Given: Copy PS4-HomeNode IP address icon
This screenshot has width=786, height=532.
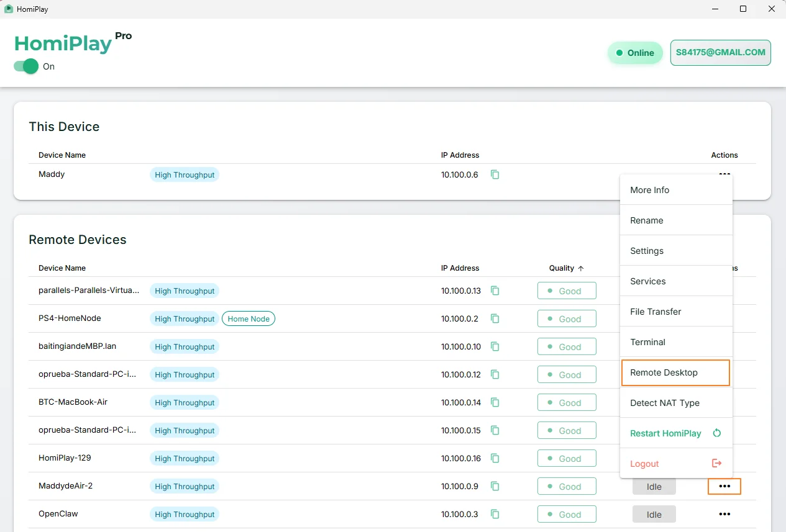Looking at the screenshot, I should pyautogui.click(x=495, y=318).
